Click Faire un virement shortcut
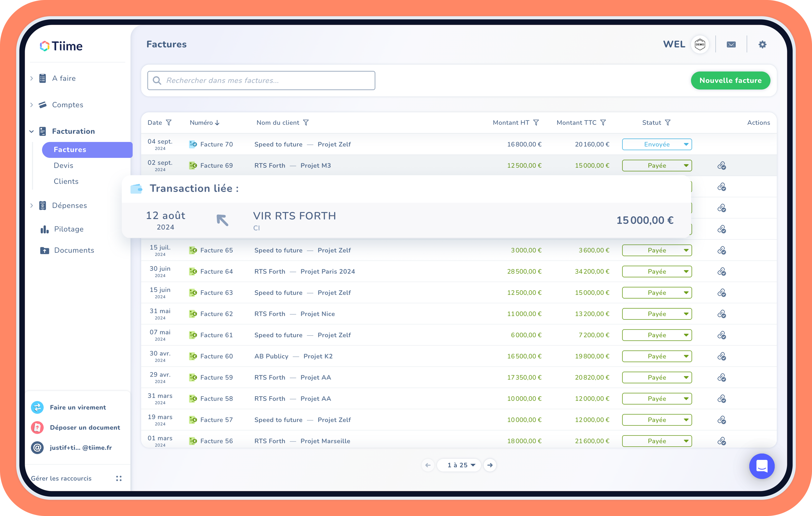Image resolution: width=812 pixels, height=516 pixels. [x=78, y=407]
